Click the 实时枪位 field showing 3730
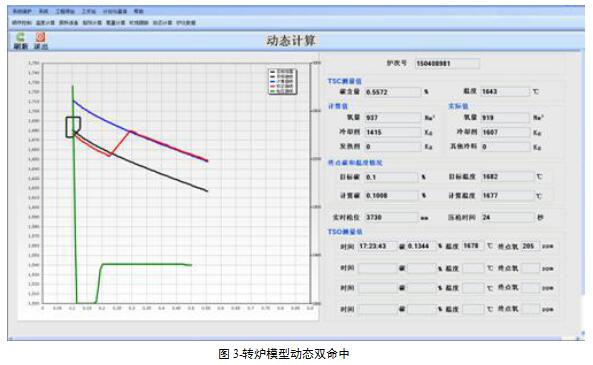This screenshot has height=365, width=593. click(391, 217)
